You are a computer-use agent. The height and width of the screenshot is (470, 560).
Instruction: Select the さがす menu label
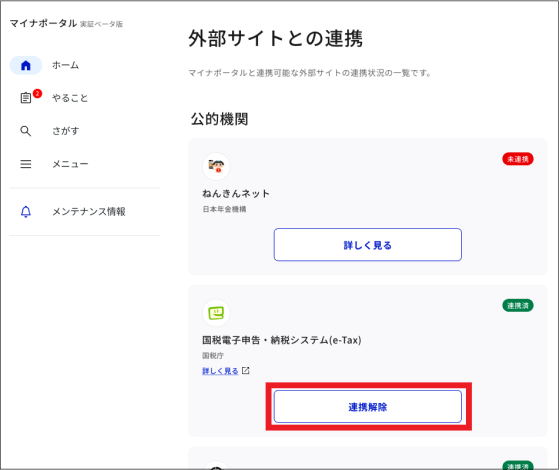[x=65, y=131]
